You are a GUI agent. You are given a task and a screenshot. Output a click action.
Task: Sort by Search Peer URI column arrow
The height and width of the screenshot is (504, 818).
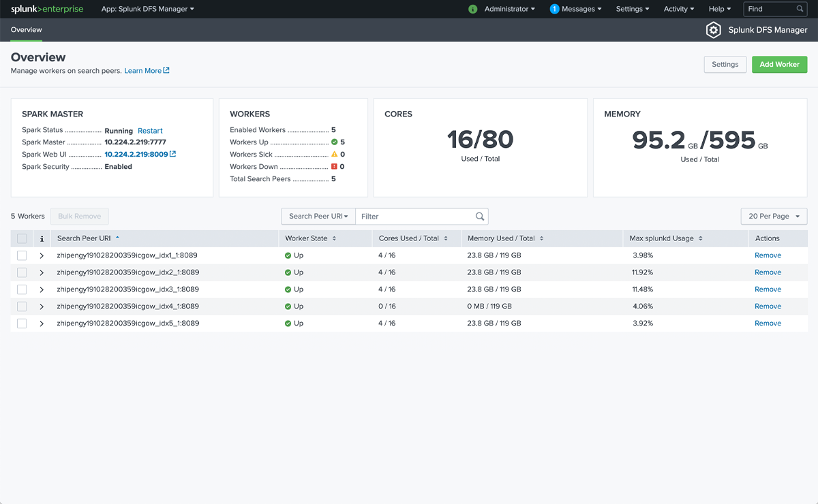point(117,238)
